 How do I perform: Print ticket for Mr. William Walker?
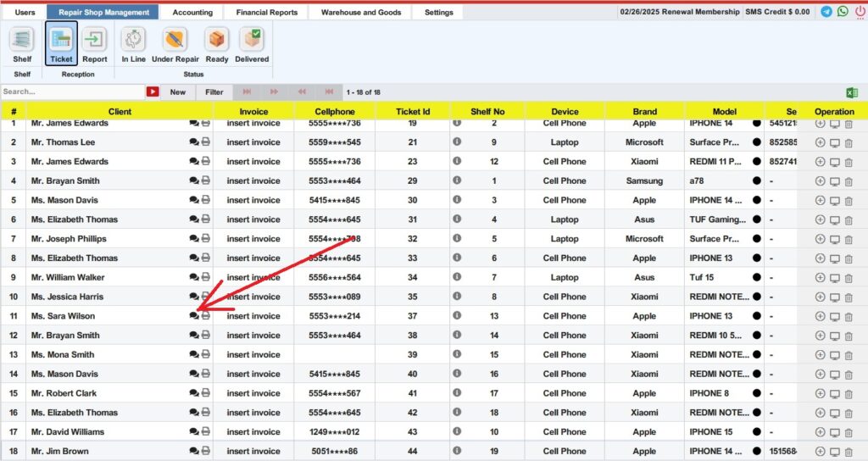[205, 277]
